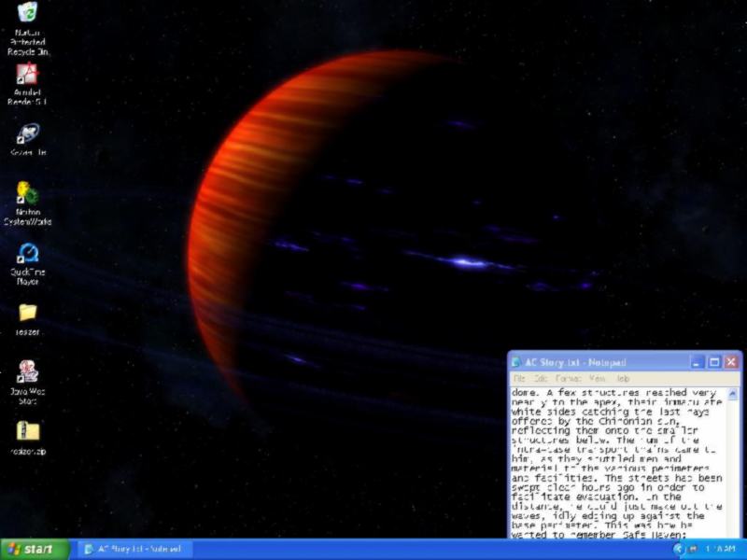747x560 pixels.
Task: Click the Start button
Action: pyautogui.click(x=35, y=549)
